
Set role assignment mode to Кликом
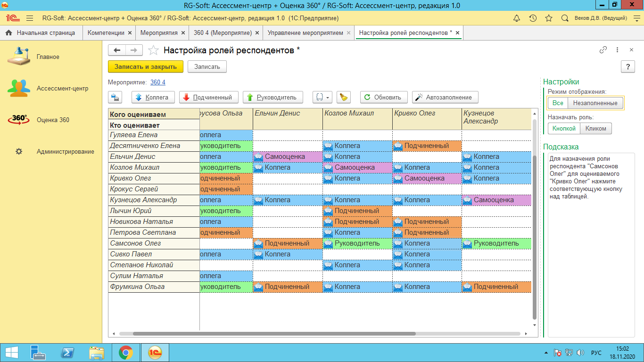[595, 128]
